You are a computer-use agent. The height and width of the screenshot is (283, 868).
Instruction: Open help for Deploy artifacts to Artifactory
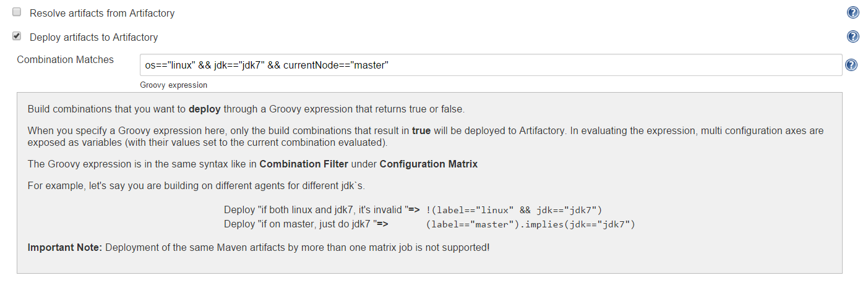click(x=853, y=36)
